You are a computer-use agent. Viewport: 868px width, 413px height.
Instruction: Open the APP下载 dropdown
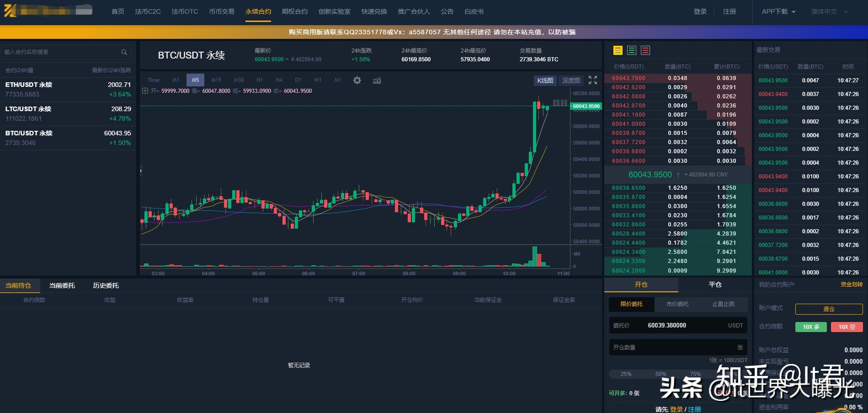pos(778,11)
